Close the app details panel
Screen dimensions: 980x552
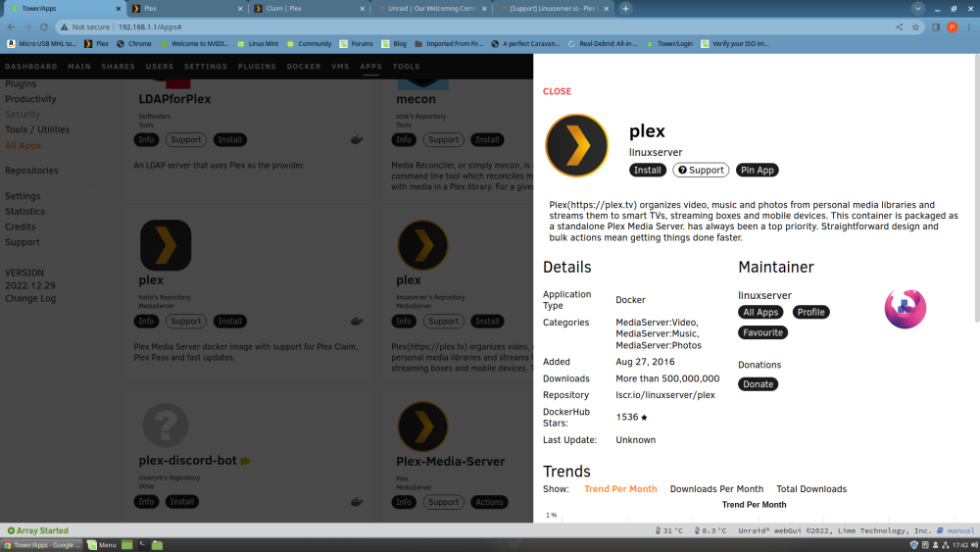(x=557, y=91)
